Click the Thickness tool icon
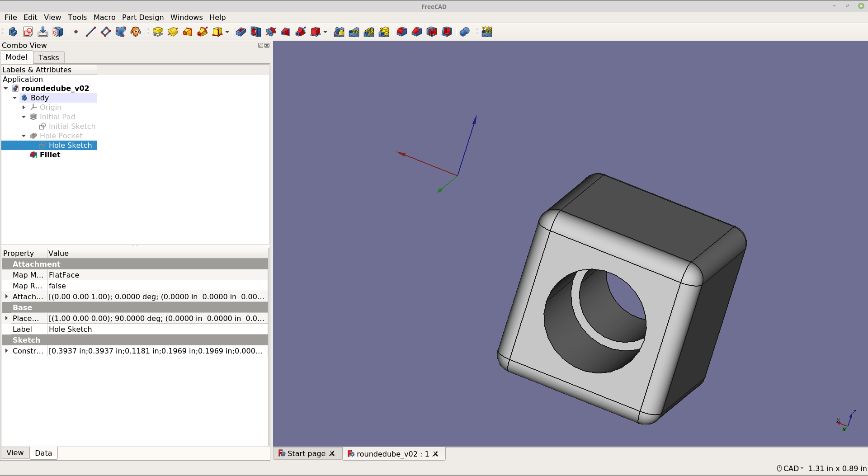The width and height of the screenshot is (868, 476). coord(447,32)
